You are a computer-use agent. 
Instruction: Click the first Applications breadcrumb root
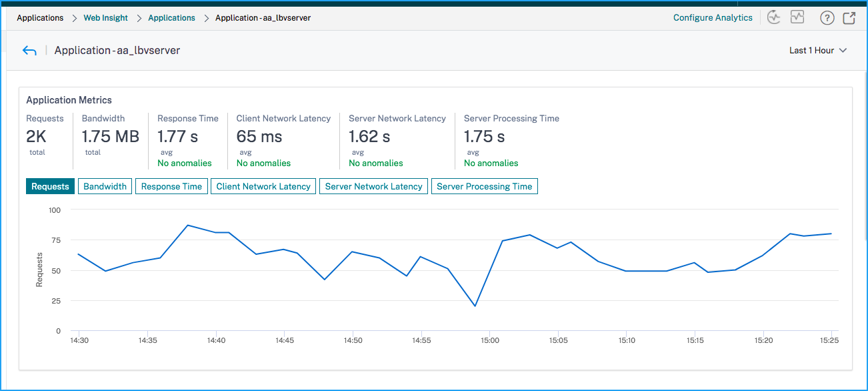coord(40,18)
